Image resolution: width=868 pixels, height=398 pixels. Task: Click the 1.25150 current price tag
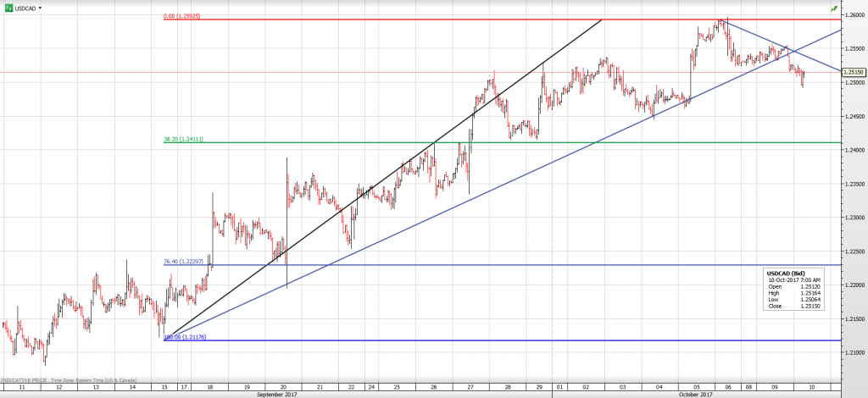pyautogui.click(x=853, y=73)
